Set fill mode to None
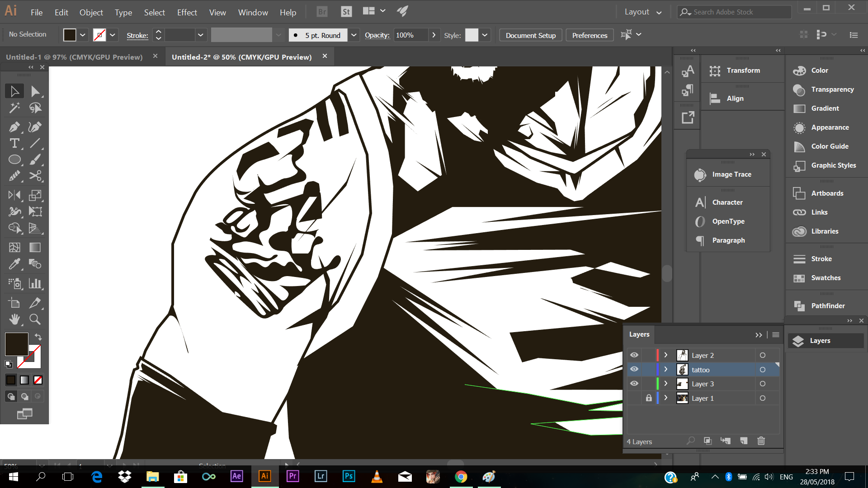 38,380
